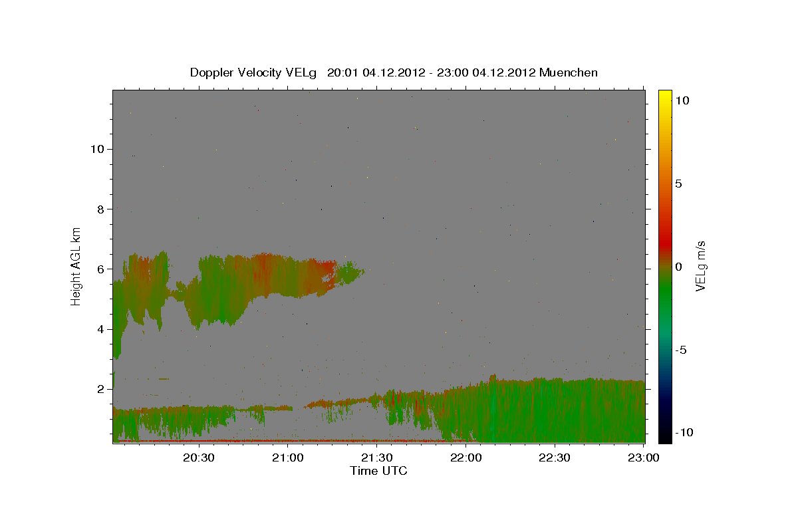The image size is (798, 532).
Task: Select the 22:00 time tick label
Action: [x=465, y=458]
